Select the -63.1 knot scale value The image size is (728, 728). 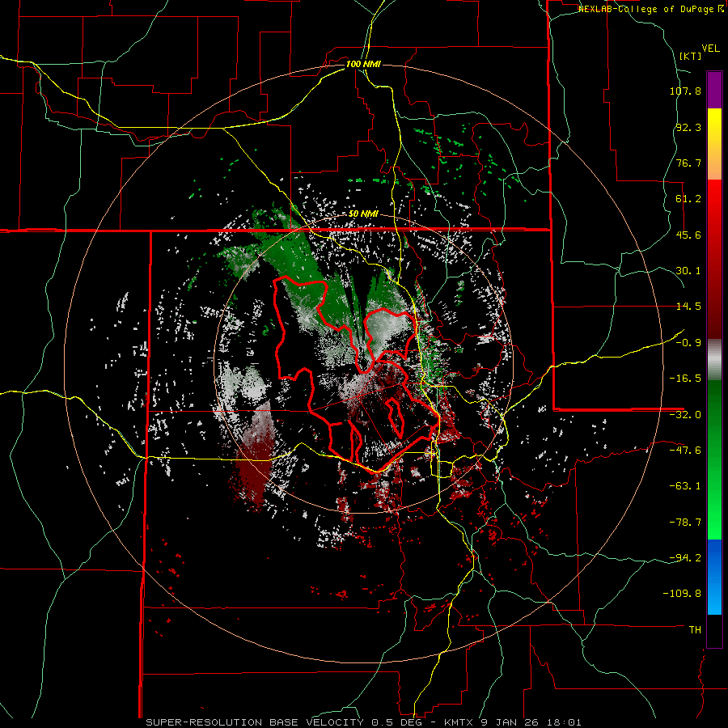(685, 486)
